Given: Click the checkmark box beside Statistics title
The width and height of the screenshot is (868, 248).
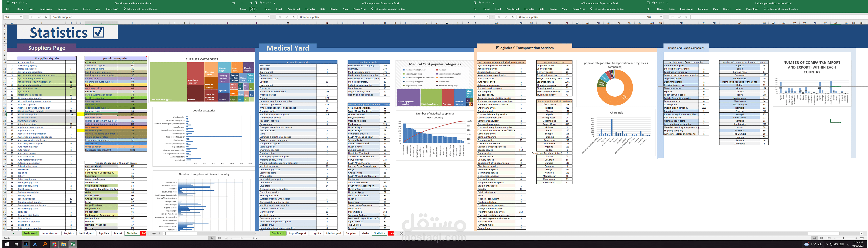Looking at the screenshot, I should coord(98,32).
